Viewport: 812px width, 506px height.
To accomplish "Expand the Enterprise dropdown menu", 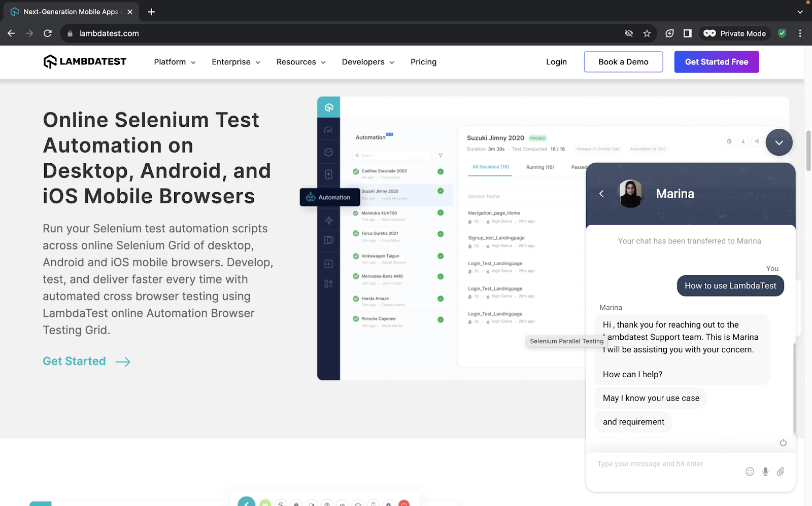I will click(x=236, y=62).
